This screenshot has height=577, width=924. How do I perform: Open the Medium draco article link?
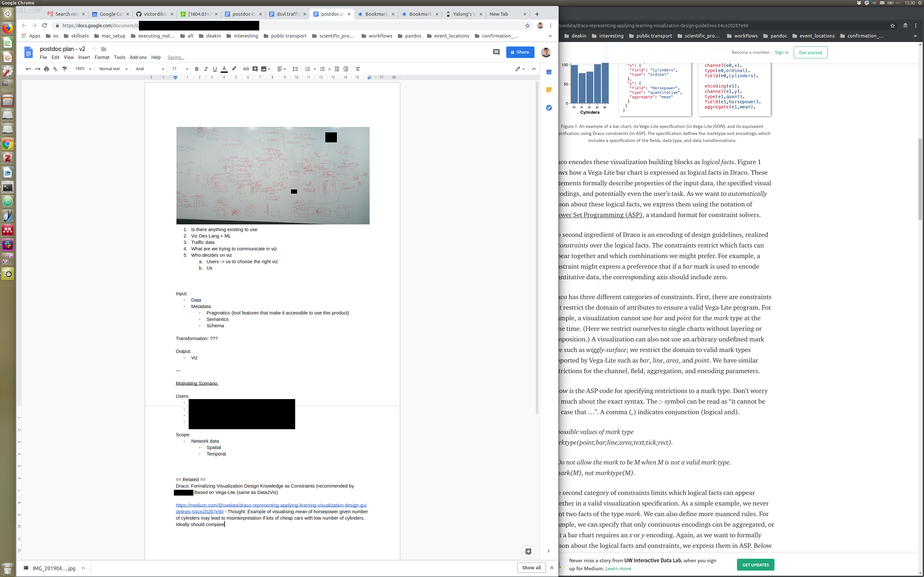tap(271, 505)
